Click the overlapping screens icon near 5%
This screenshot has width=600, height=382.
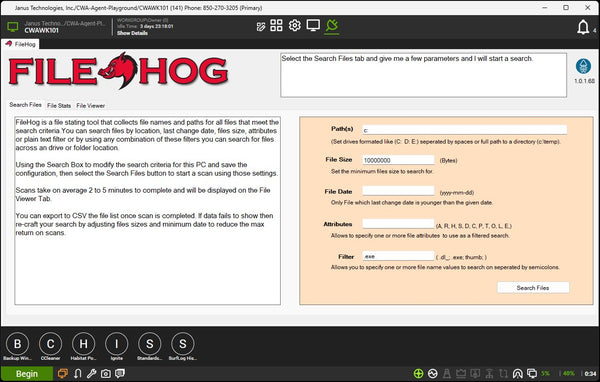532,373
